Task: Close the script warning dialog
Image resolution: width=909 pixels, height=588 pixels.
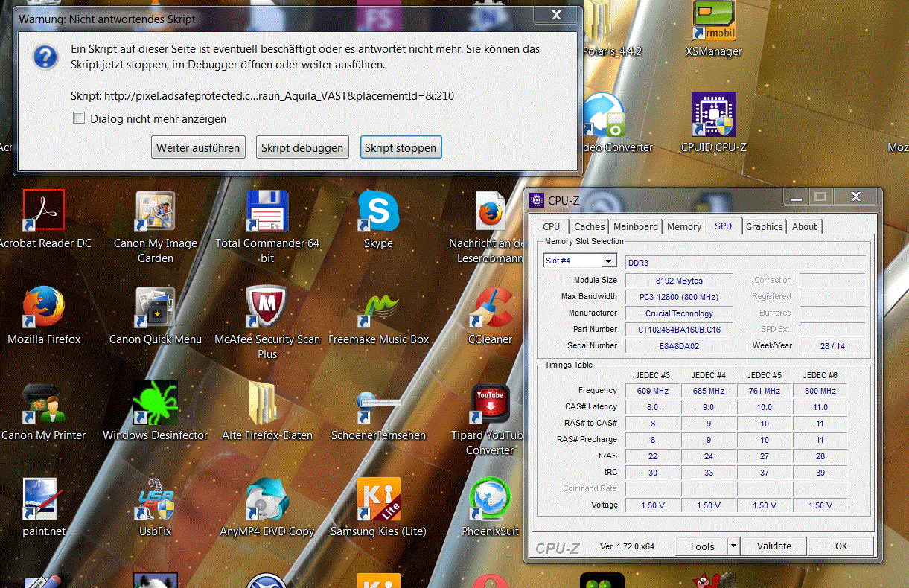Action: click(x=555, y=15)
